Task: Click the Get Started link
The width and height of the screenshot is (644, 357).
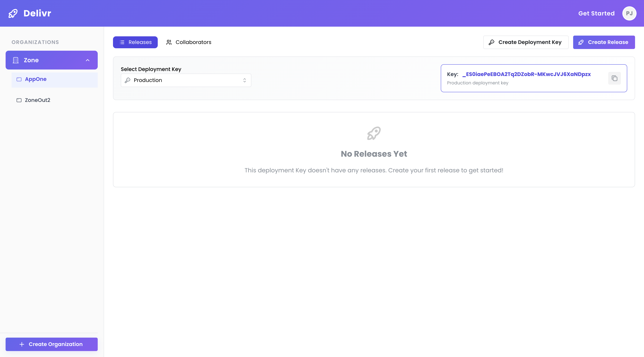Action: pyautogui.click(x=596, y=13)
